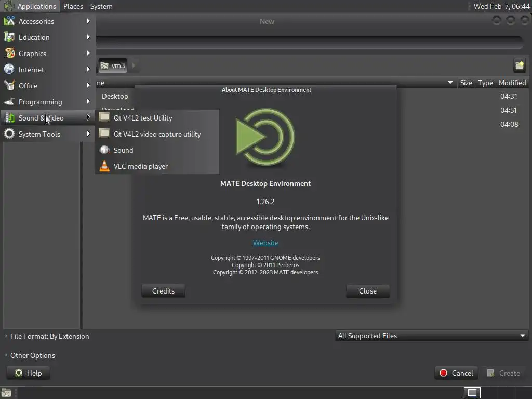Click the Education category icon

click(x=9, y=37)
